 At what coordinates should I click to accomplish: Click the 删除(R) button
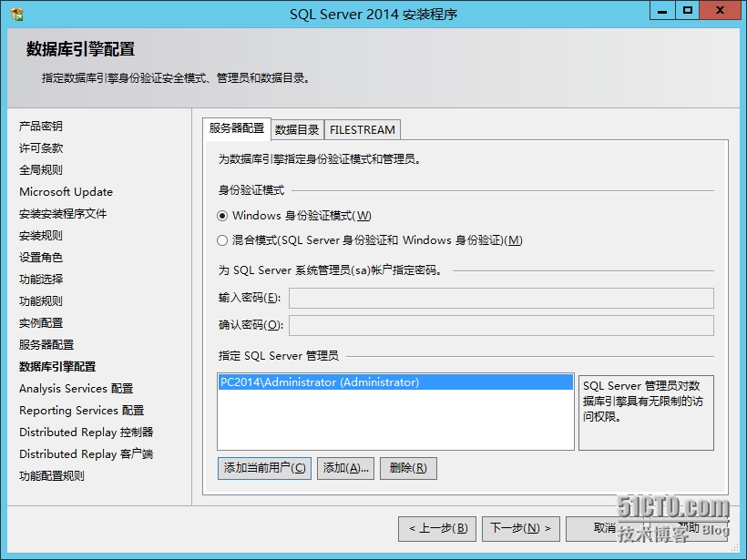[408, 468]
